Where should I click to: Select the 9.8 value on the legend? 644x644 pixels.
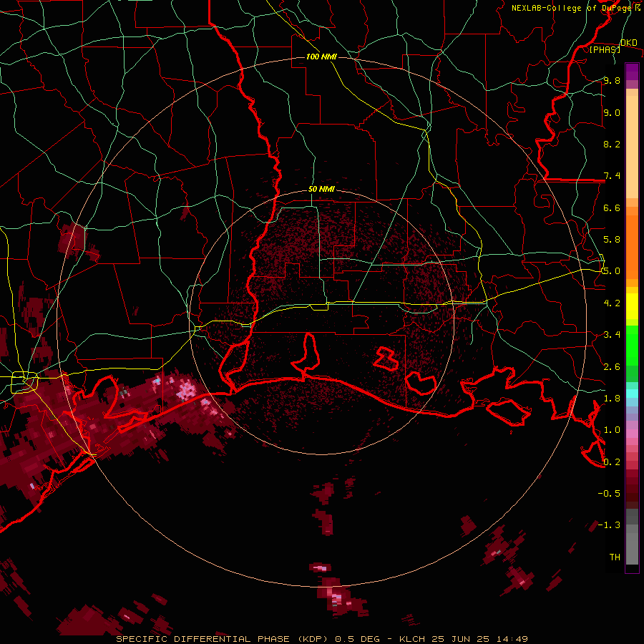click(x=612, y=80)
